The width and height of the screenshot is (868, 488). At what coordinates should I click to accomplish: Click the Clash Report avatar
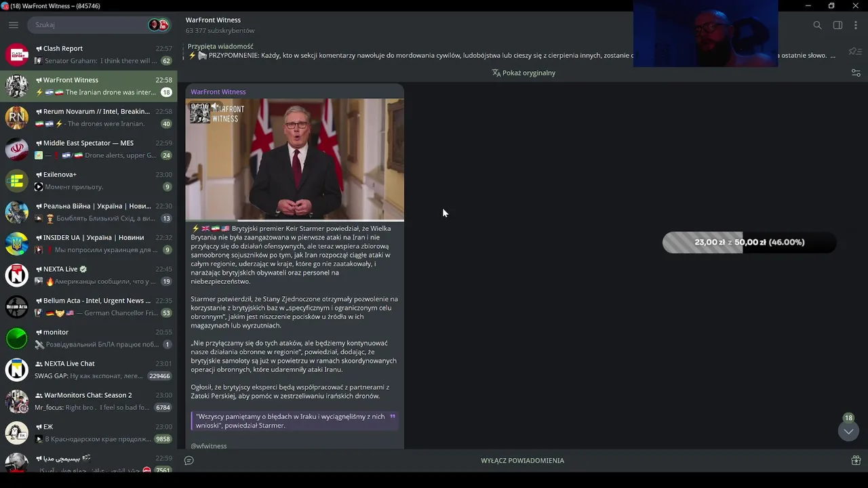pyautogui.click(x=17, y=55)
